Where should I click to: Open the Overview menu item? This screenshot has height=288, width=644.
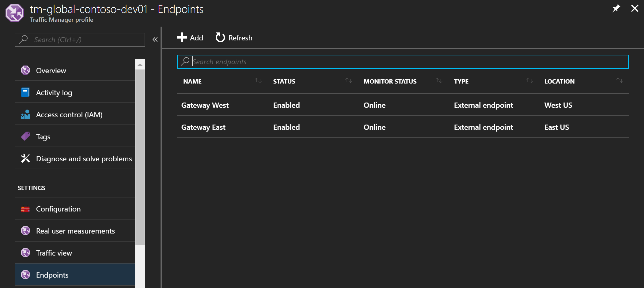pos(75,70)
